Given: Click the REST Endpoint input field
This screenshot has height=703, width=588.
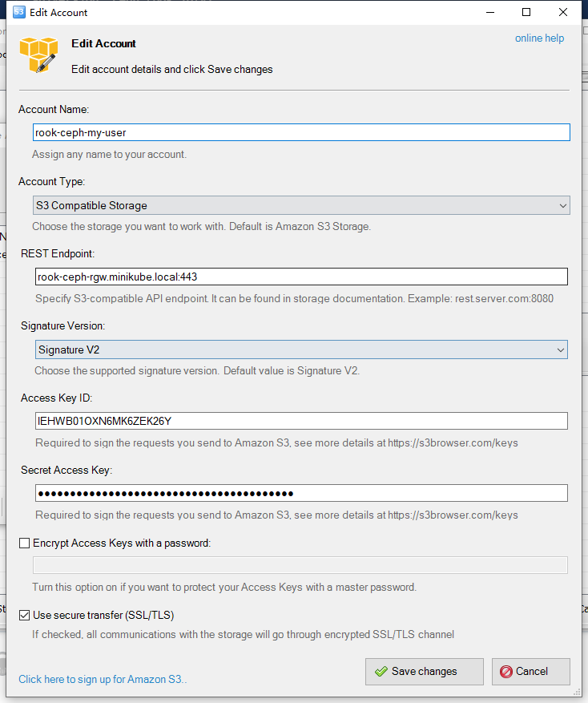Looking at the screenshot, I should pyautogui.click(x=301, y=277).
